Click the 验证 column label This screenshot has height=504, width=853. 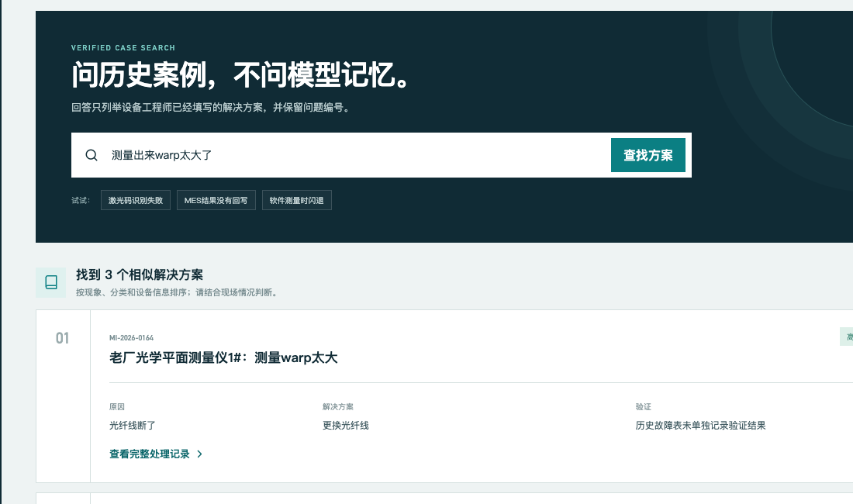click(643, 406)
